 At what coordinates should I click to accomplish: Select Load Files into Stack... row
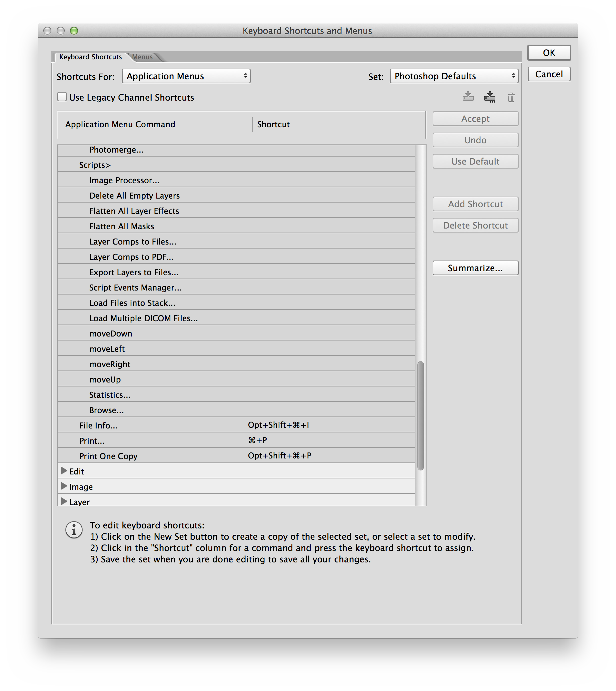click(x=237, y=303)
